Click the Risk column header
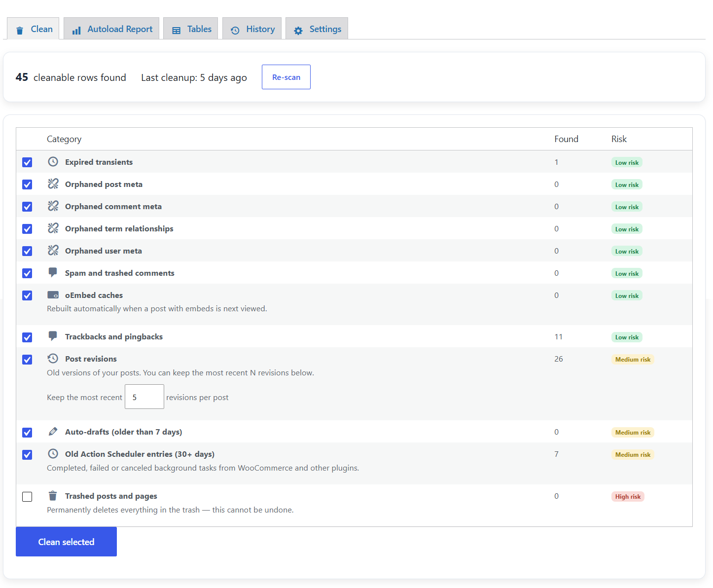 click(619, 139)
